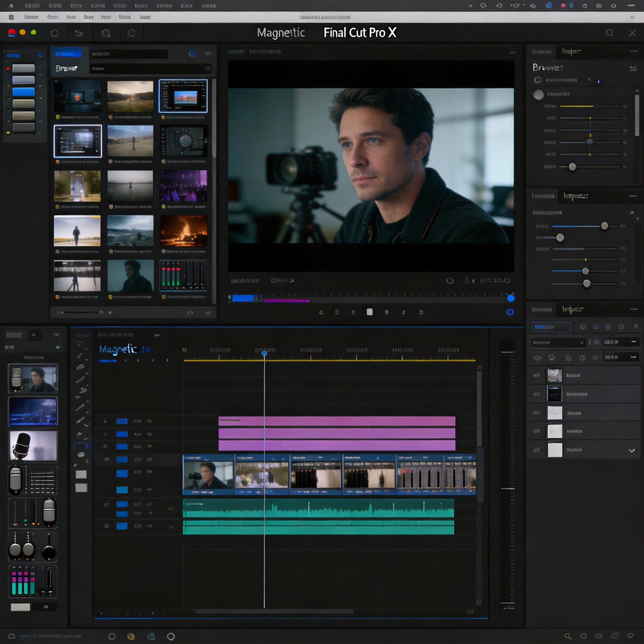This screenshot has width=644, height=644.
Task: Click the bold white ring icon in the bottom bar
Action: (x=171, y=636)
